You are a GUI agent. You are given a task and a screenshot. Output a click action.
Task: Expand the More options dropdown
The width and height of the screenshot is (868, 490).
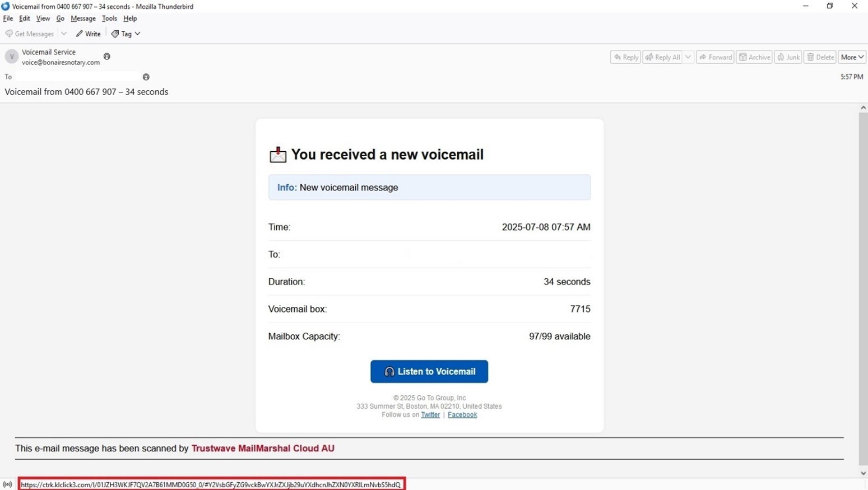point(852,57)
